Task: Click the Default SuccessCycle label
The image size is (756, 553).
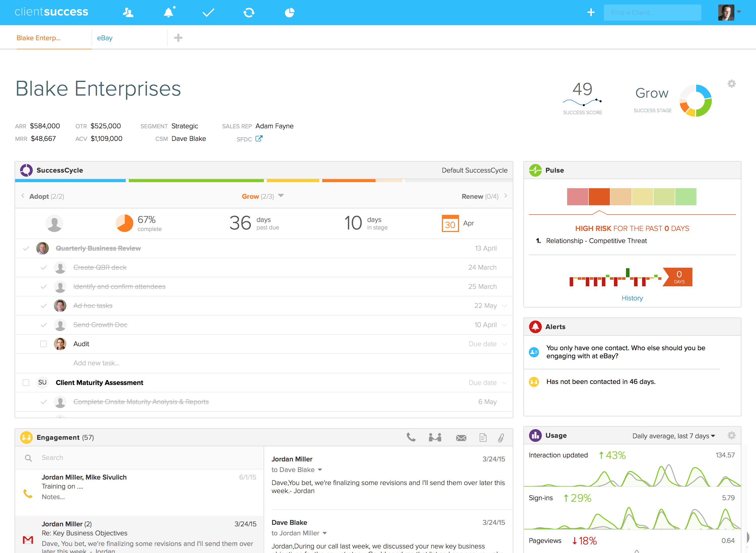Action: click(x=475, y=170)
